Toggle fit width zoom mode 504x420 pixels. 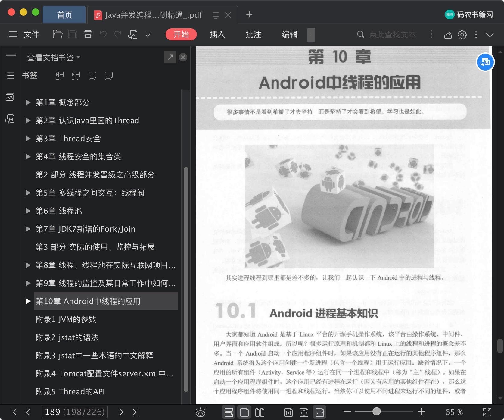pos(319,412)
